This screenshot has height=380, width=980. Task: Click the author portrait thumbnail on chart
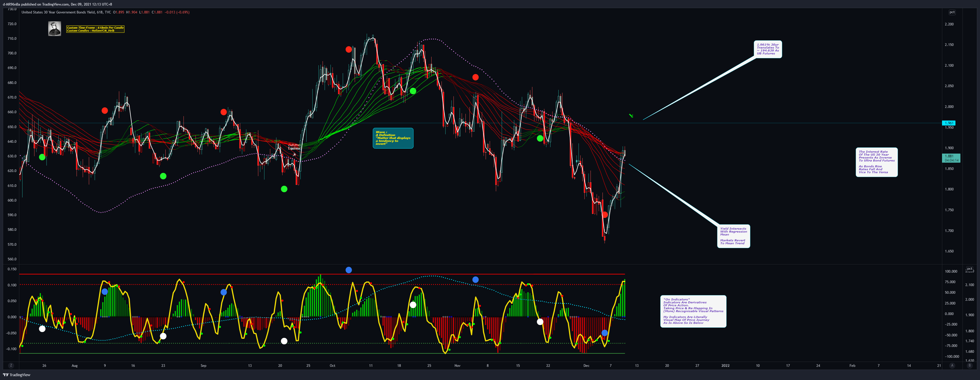[54, 29]
